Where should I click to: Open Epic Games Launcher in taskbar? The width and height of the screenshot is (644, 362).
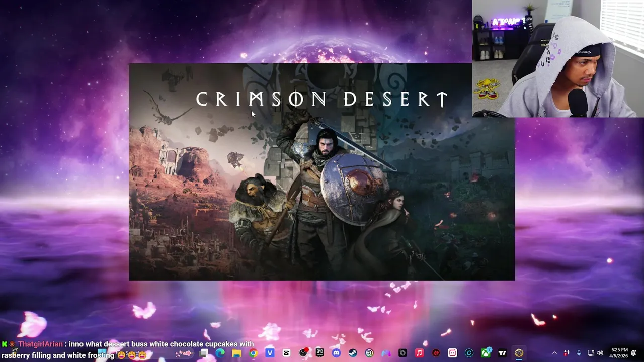pyautogui.click(x=319, y=353)
